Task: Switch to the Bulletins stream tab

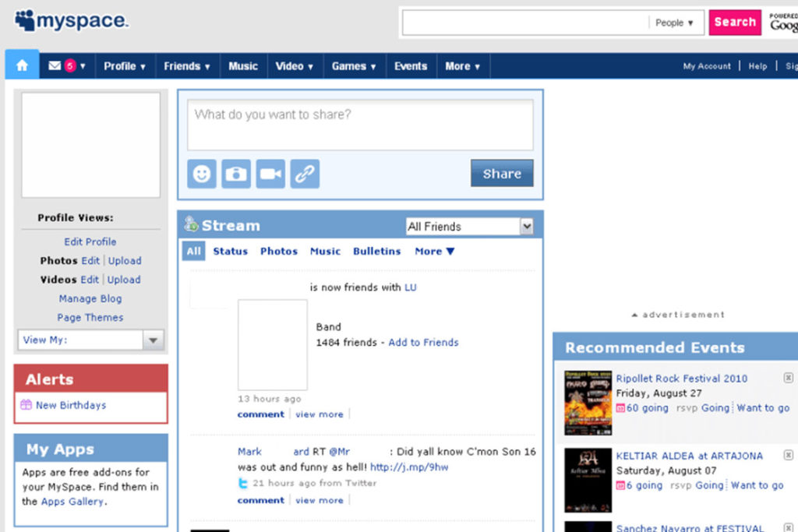Action: point(377,252)
